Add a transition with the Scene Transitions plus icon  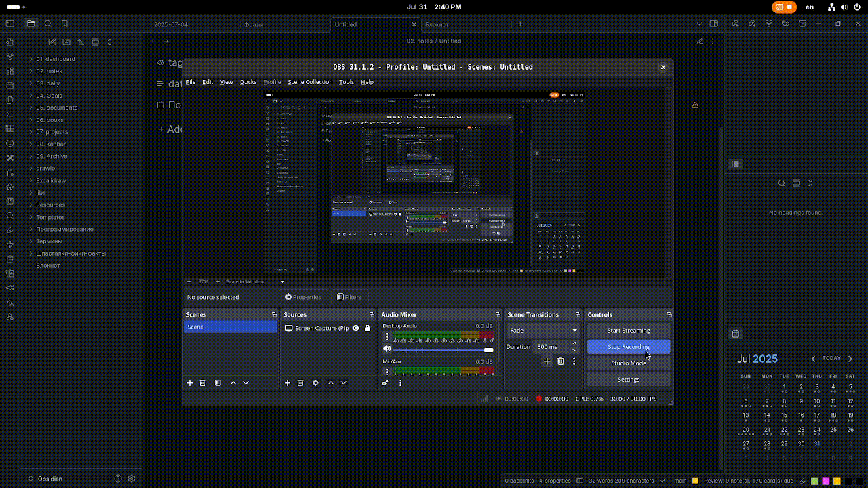coord(547,361)
